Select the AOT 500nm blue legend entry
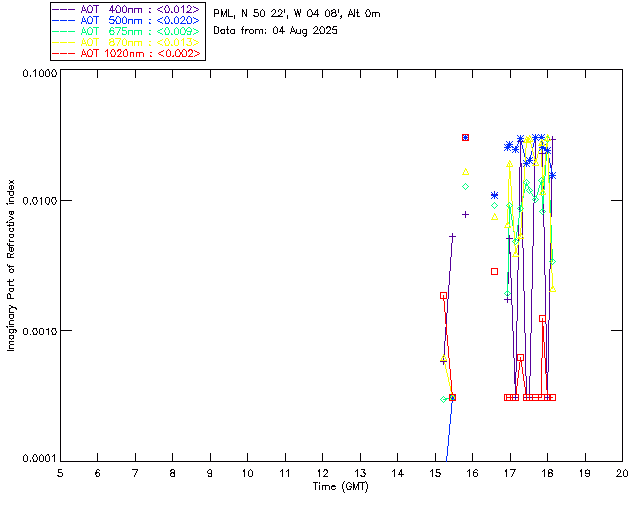The height and width of the screenshot is (512, 640). [x=126, y=20]
